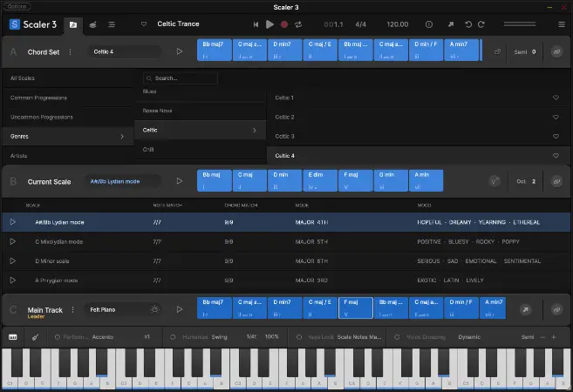
Task: Click the red Record button
Action: coord(284,24)
